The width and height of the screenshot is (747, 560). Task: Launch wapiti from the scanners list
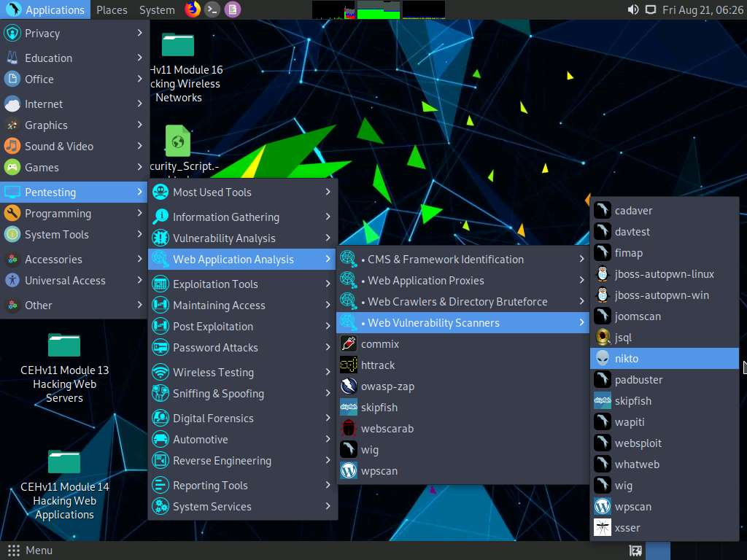point(665,422)
